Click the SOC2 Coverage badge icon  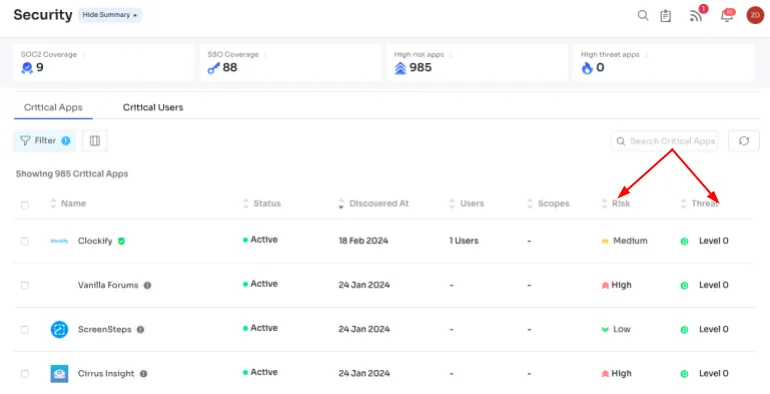tap(27, 68)
